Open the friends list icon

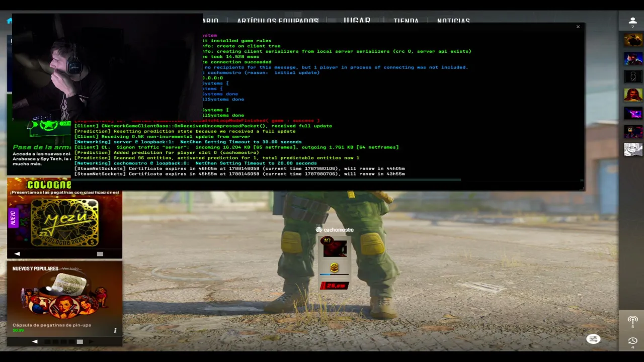[x=632, y=21]
